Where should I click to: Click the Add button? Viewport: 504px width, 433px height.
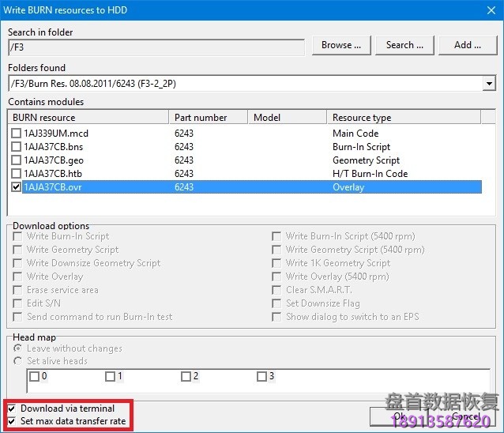tap(467, 45)
